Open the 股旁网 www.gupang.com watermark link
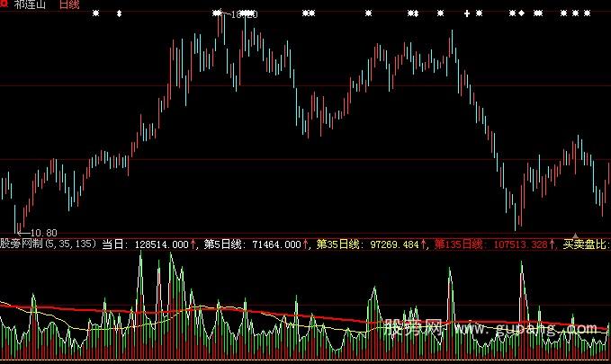The width and height of the screenshot is (611, 364). point(486,329)
